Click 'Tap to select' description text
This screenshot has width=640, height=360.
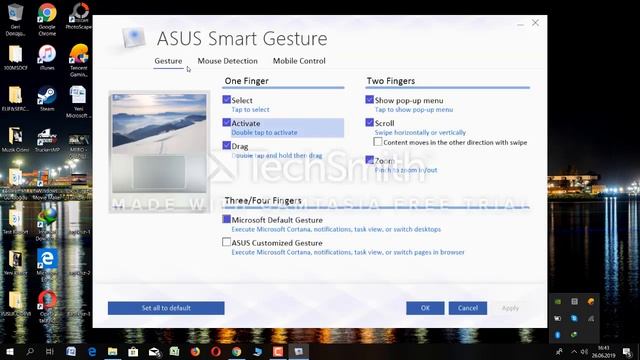click(x=250, y=110)
